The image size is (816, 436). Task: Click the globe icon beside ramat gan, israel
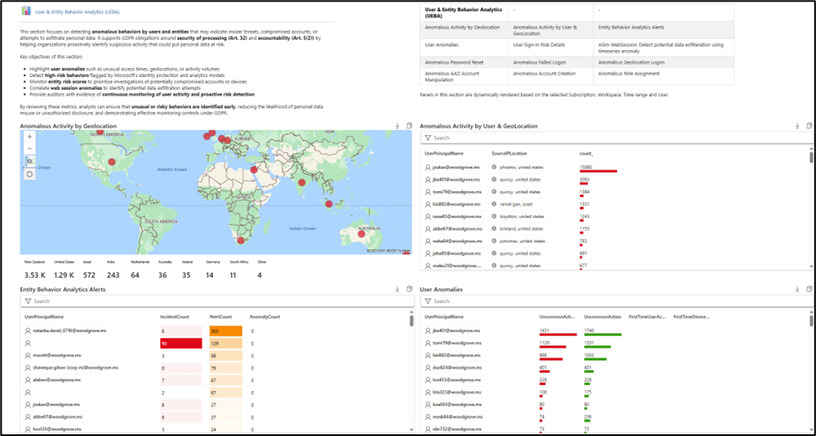494,204
